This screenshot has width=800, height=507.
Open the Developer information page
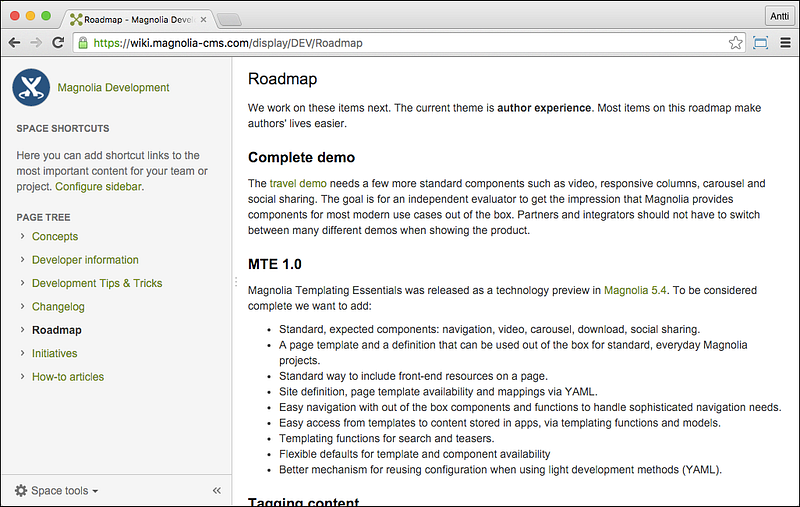tap(85, 260)
